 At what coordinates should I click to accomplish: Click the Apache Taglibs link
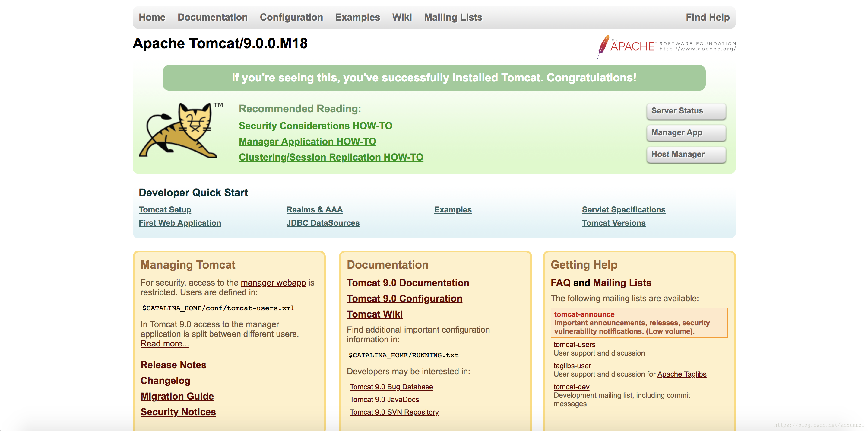coord(681,374)
